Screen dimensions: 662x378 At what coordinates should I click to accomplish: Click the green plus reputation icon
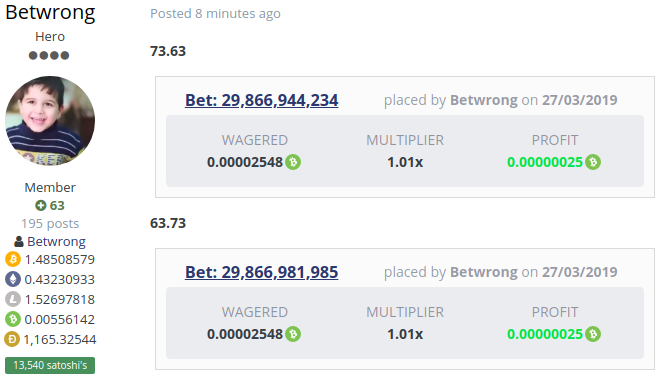click(41, 206)
